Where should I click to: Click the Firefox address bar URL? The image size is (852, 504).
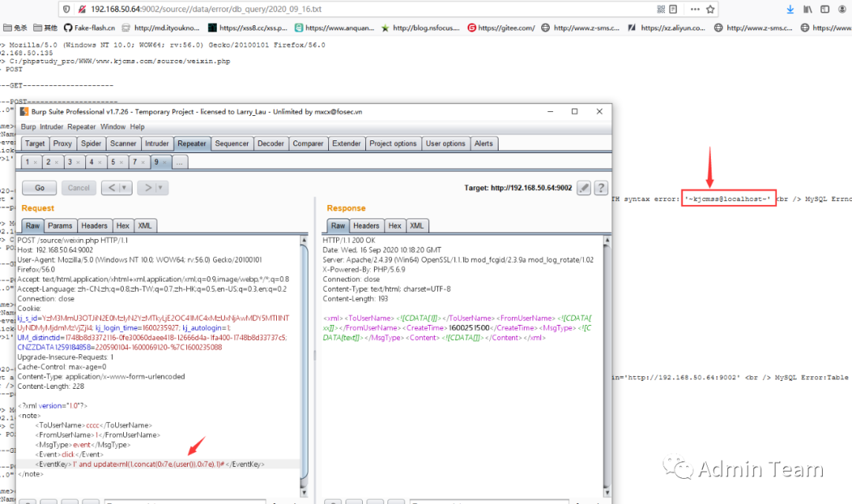(x=207, y=9)
